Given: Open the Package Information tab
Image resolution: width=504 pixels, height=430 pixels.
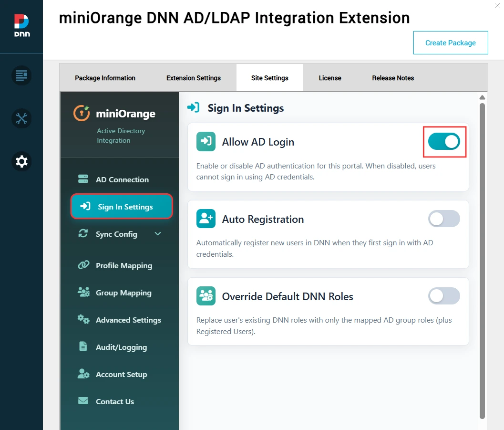Looking at the screenshot, I should 105,78.
